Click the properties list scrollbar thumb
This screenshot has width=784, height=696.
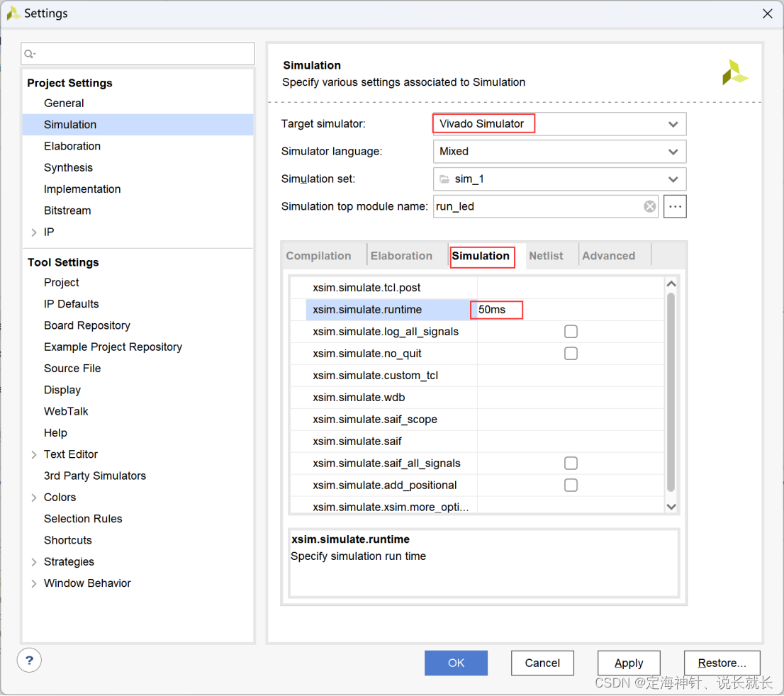click(x=671, y=392)
